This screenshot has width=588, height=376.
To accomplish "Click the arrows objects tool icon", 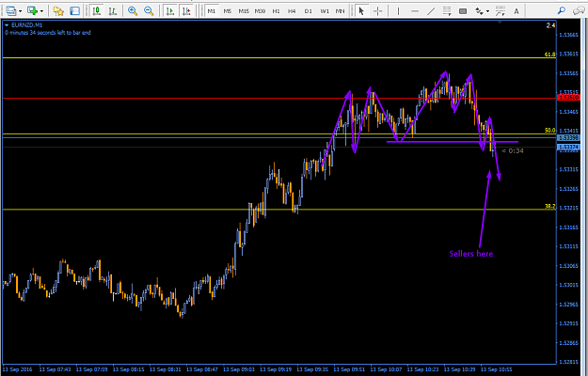I will point(479,11).
